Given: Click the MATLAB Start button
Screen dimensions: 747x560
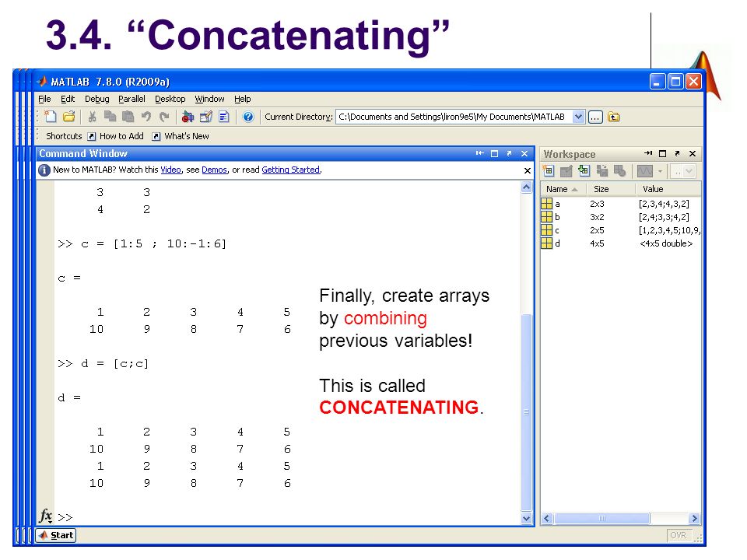Looking at the screenshot, I should tap(56, 536).
